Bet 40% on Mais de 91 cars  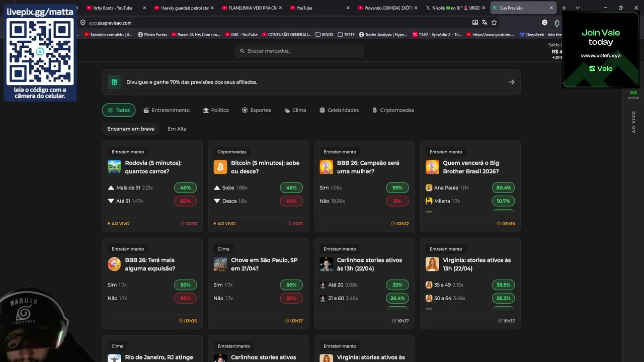tap(185, 188)
